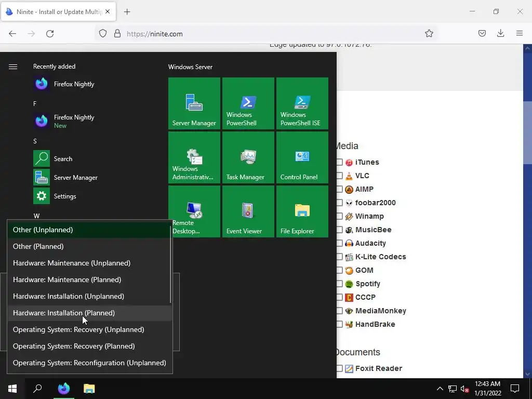This screenshot has width=532, height=399.
Task: Enable the Winamp checkbox
Action: [339, 216]
